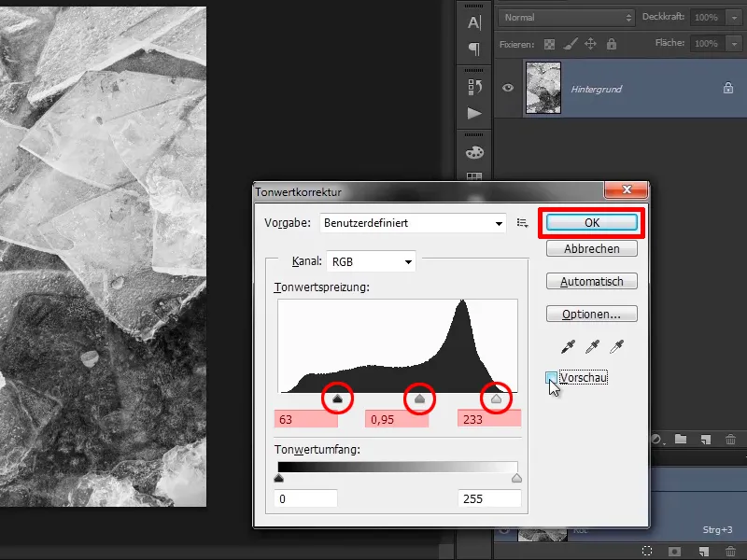
Task: Click the padlock on the Hintergrund layer
Action: click(728, 88)
